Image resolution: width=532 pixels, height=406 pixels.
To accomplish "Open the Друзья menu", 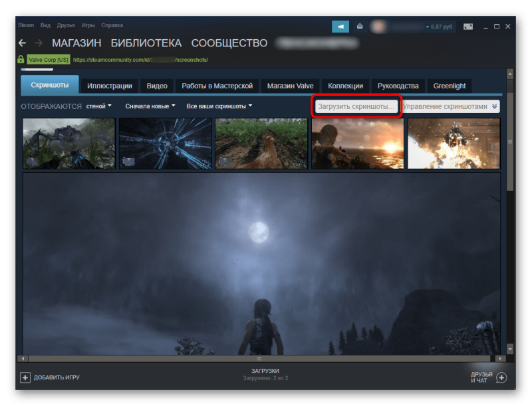I will pyautogui.click(x=66, y=25).
